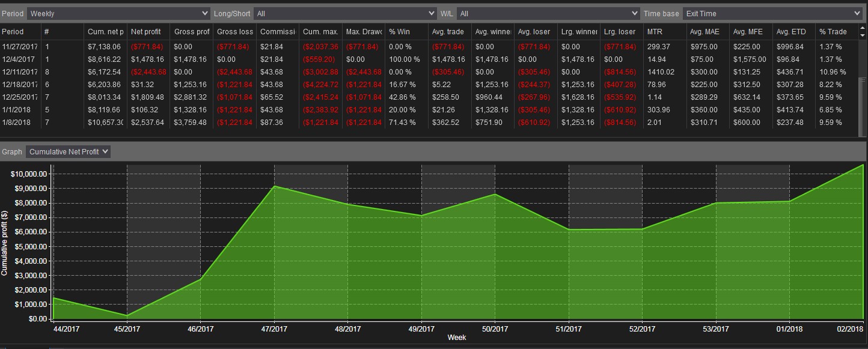Click the chart point at week 45/2017
The image size is (868, 349).
(x=127, y=315)
